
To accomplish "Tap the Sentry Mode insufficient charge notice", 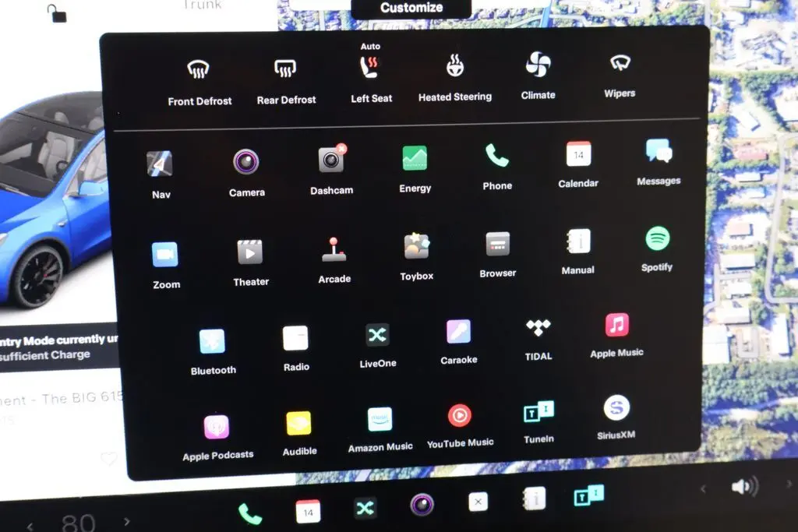I will 58,347.
